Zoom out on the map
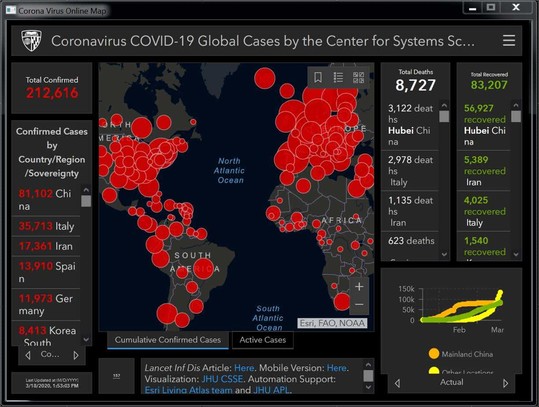Image resolution: width=539 pixels, height=407 pixels. pyautogui.click(x=359, y=305)
